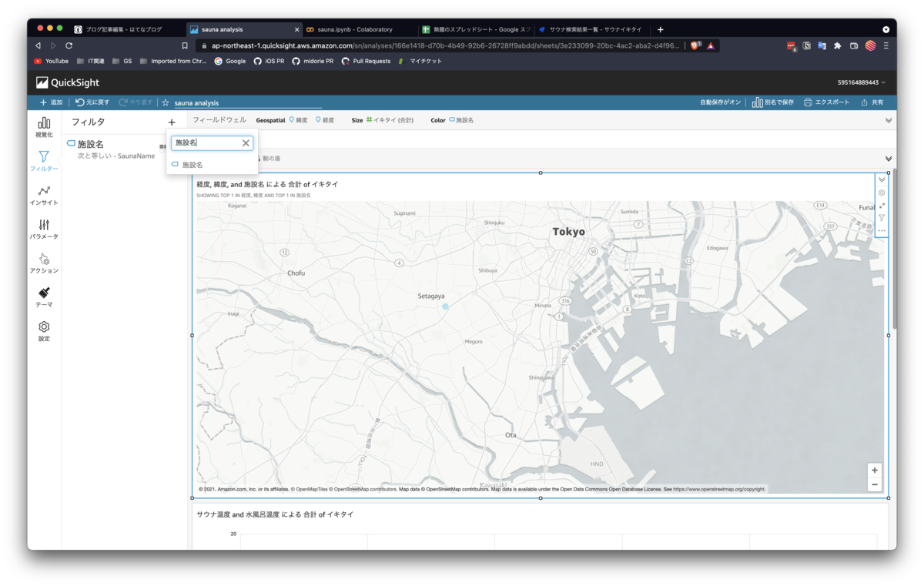
Task: Open map visual format gear icon
Action: point(882,193)
